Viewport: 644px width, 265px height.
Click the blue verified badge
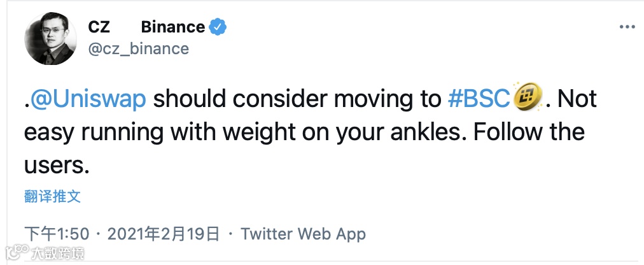pyautogui.click(x=218, y=27)
